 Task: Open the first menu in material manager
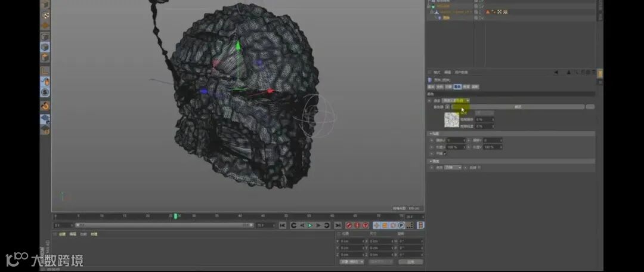(x=62, y=234)
